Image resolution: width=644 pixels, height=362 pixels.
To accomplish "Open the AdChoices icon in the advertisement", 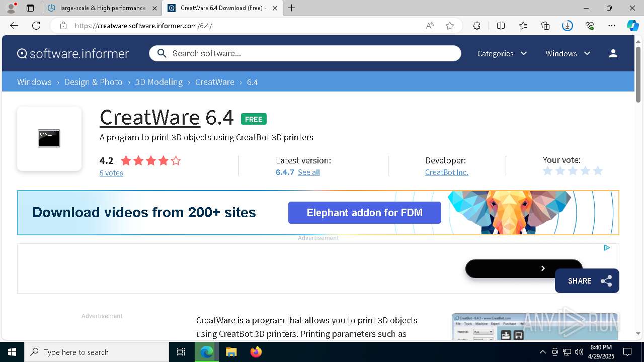I will coord(607,247).
